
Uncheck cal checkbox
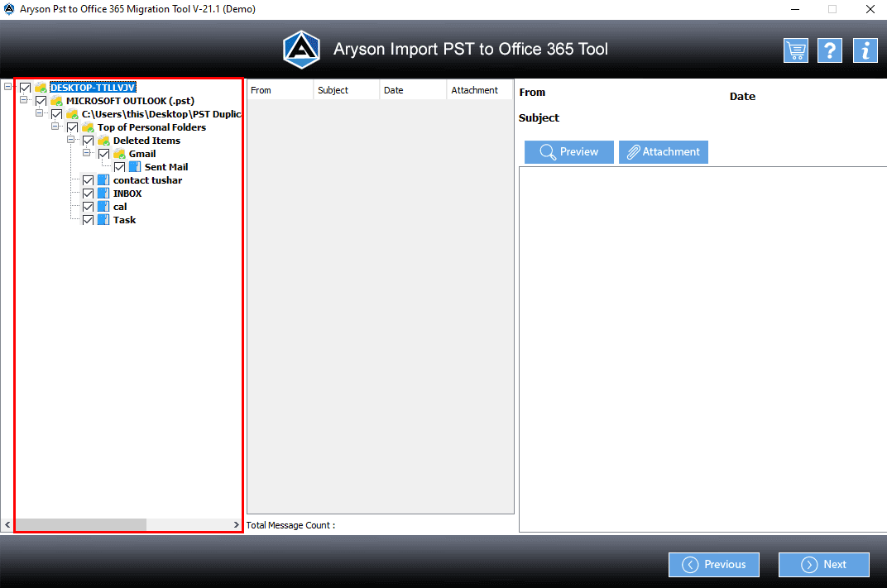tap(89, 207)
